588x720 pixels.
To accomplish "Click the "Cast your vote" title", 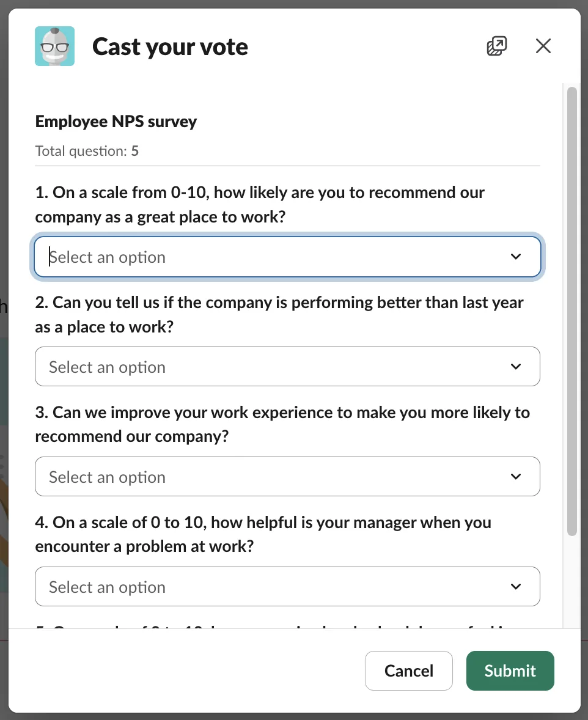I will (x=170, y=46).
